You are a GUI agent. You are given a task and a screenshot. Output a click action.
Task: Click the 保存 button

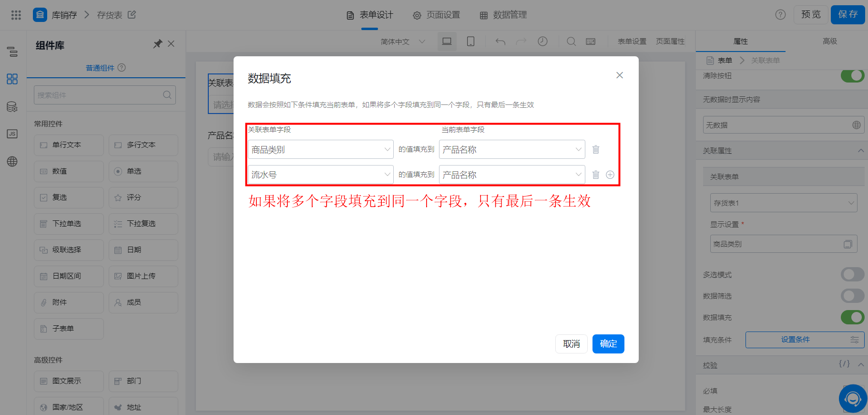coord(848,15)
